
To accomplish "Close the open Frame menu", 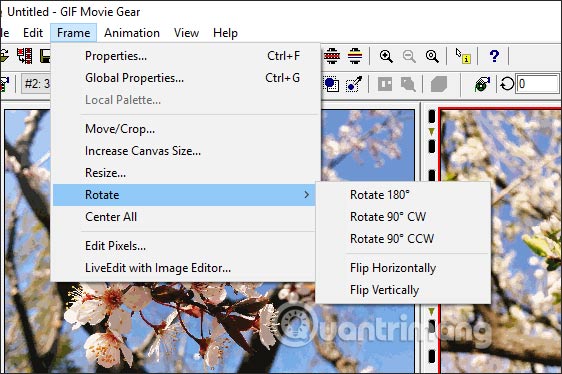I will point(73,33).
